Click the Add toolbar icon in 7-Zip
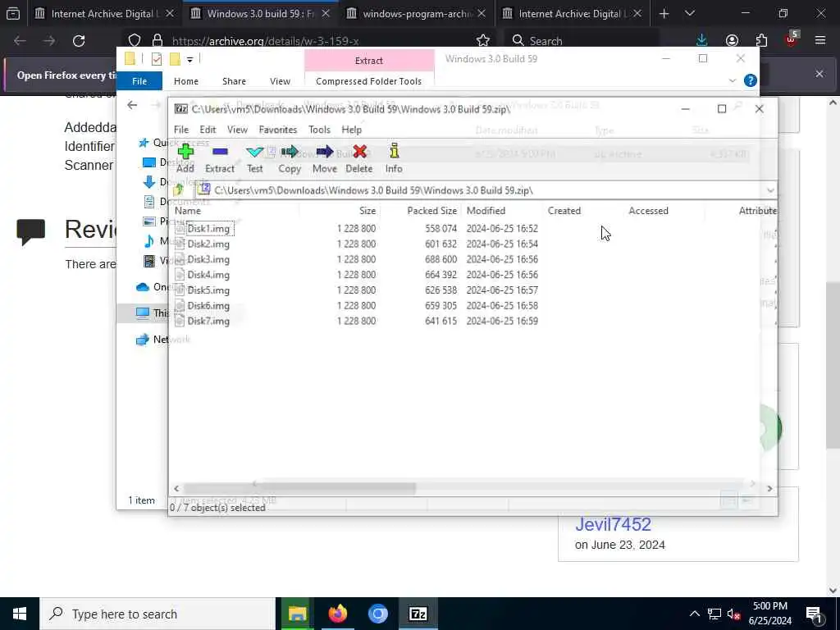Viewport: 840px width, 630px height. (185, 152)
